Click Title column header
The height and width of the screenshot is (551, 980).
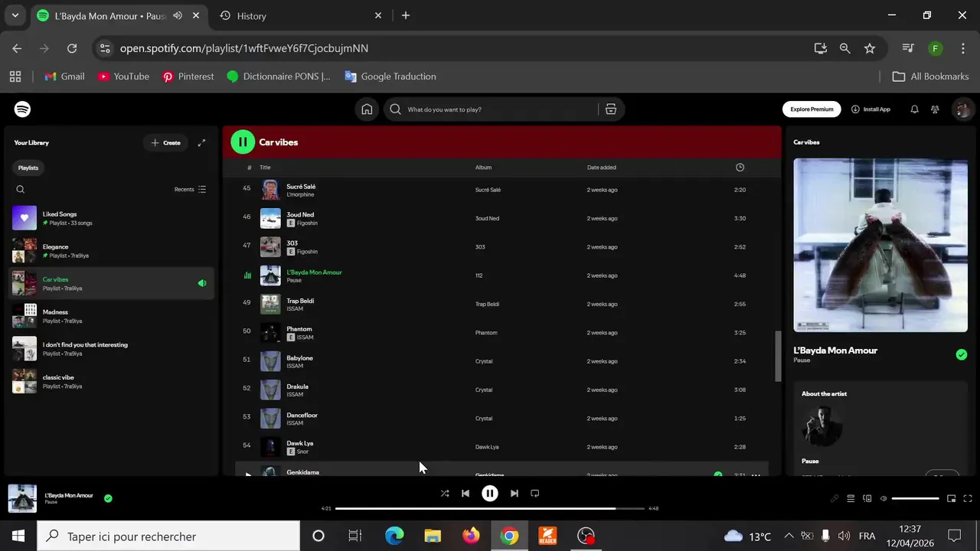(x=265, y=168)
